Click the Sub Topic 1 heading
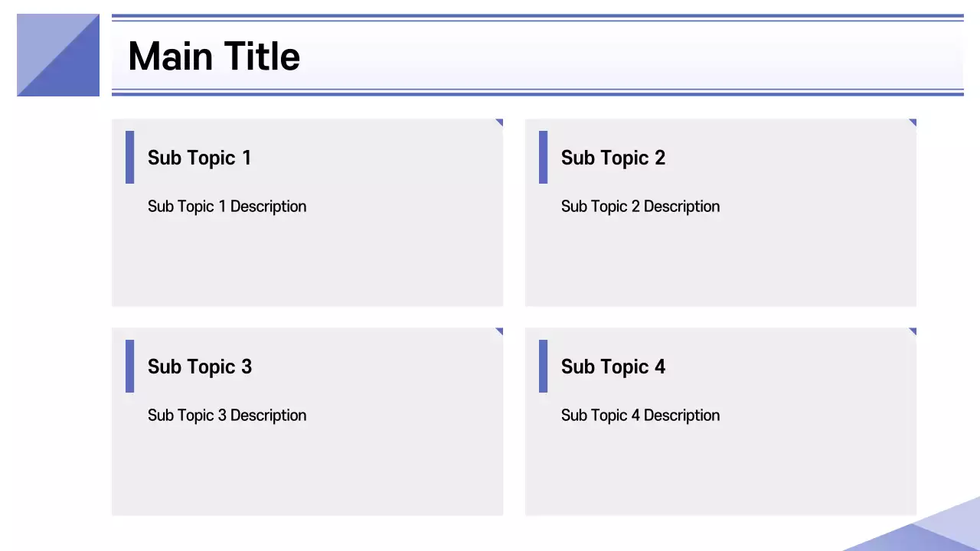The height and width of the screenshot is (551, 980). [199, 158]
